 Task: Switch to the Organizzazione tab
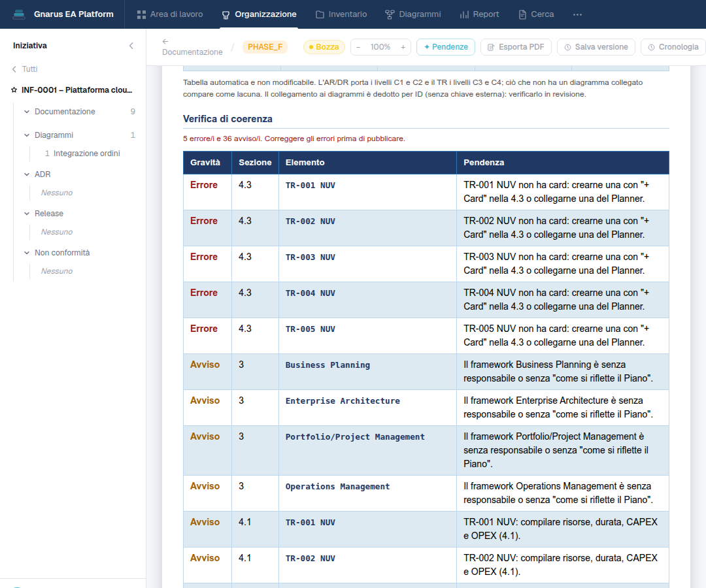259,14
